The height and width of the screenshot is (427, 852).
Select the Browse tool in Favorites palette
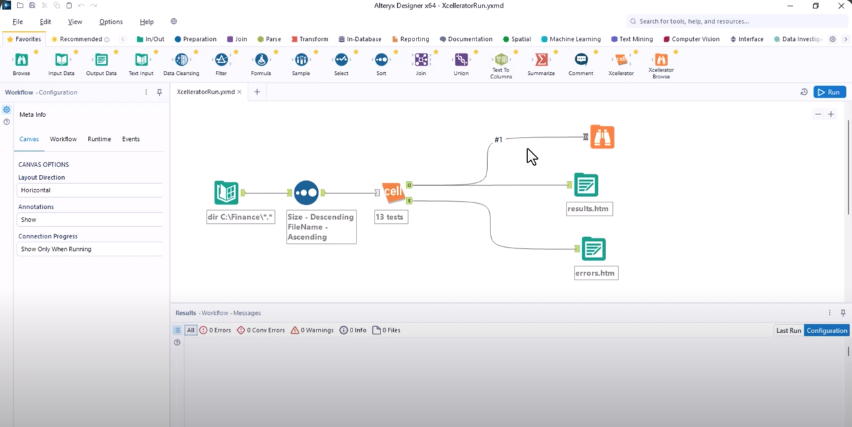coord(21,60)
